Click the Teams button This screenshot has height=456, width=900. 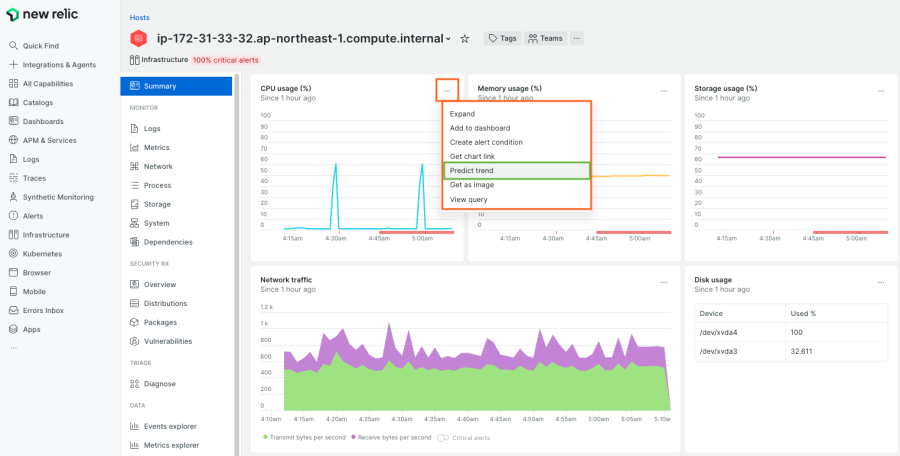(x=545, y=38)
